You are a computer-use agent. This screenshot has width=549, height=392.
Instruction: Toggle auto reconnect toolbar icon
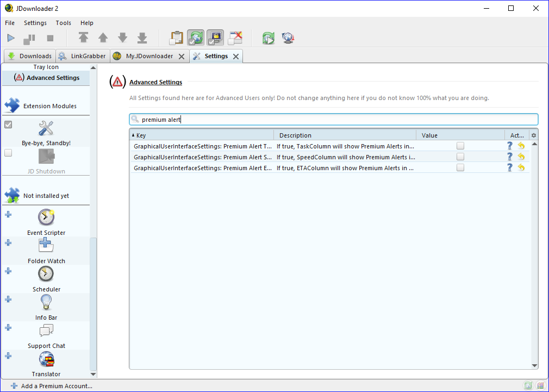pyautogui.click(x=196, y=38)
